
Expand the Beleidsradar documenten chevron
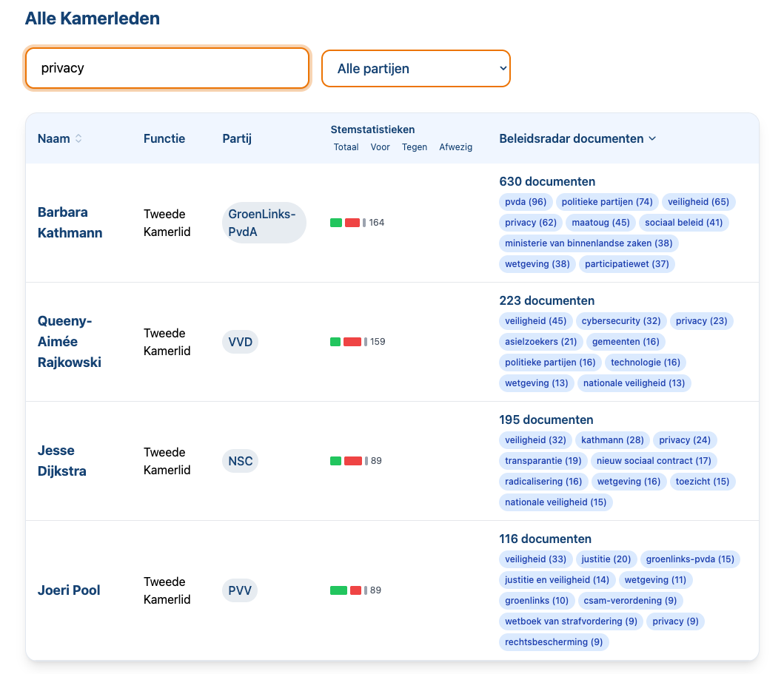(x=652, y=139)
